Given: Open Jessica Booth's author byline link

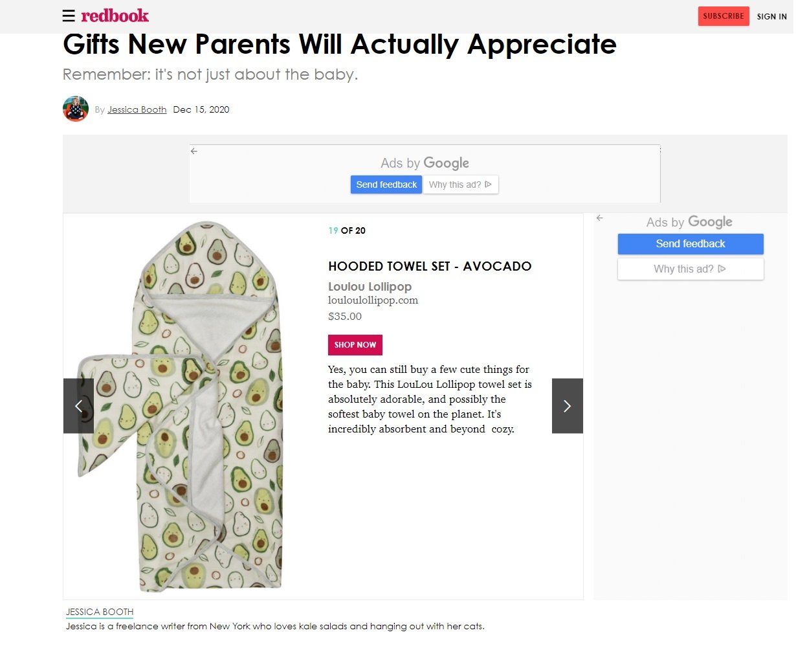Looking at the screenshot, I should pos(137,109).
